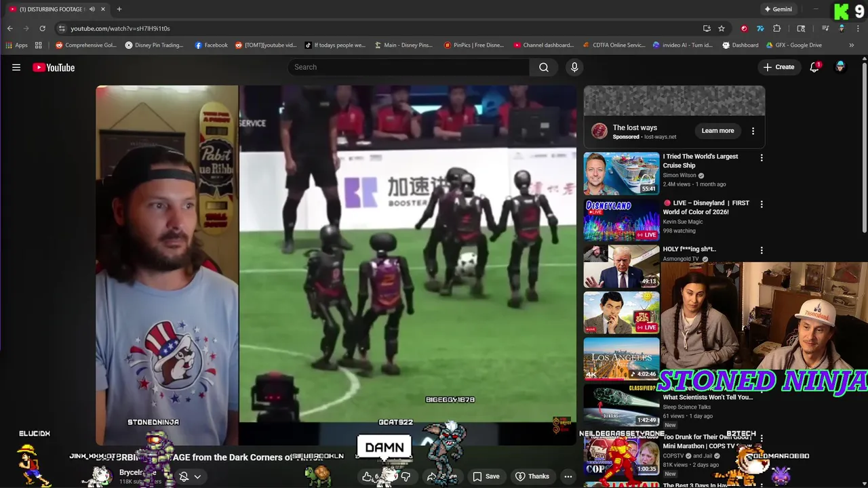Open the COPS TV Mini Marathon thumbnail
This screenshot has width=868, height=488.
(x=621, y=453)
